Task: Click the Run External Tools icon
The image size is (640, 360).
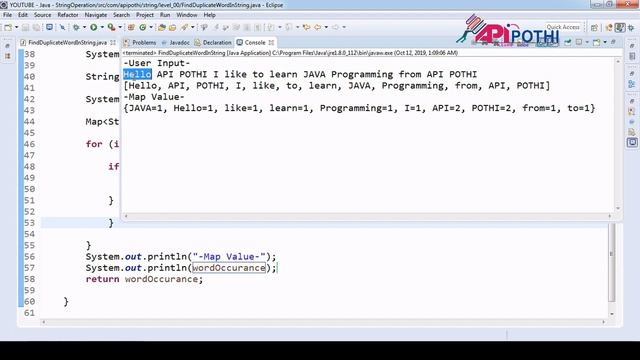Action: [x=111, y=27]
